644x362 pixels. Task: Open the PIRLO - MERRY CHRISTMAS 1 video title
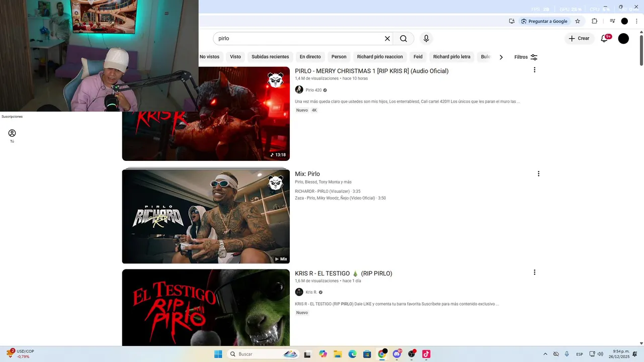(x=372, y=71)
